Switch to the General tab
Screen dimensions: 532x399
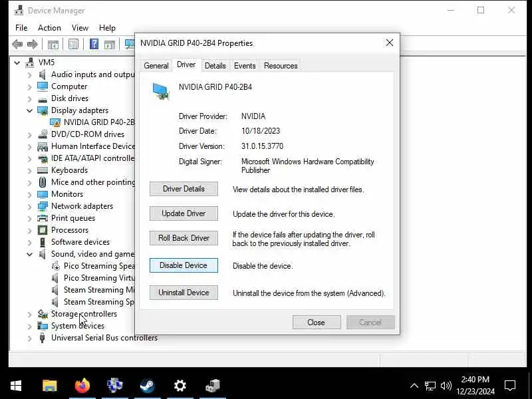pyautogui.click(x=156, y=66)
